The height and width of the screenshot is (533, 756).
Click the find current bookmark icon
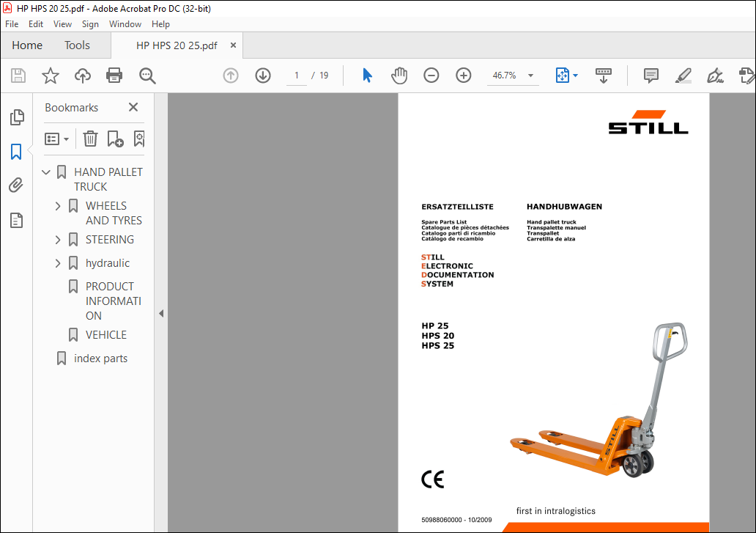pos(139,139)
